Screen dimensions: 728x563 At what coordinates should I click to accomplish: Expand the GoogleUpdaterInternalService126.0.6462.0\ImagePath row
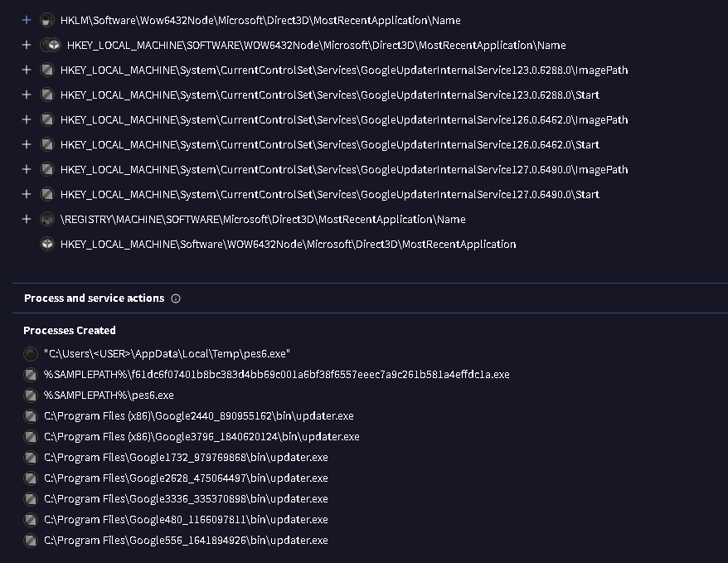click(27, 120)
